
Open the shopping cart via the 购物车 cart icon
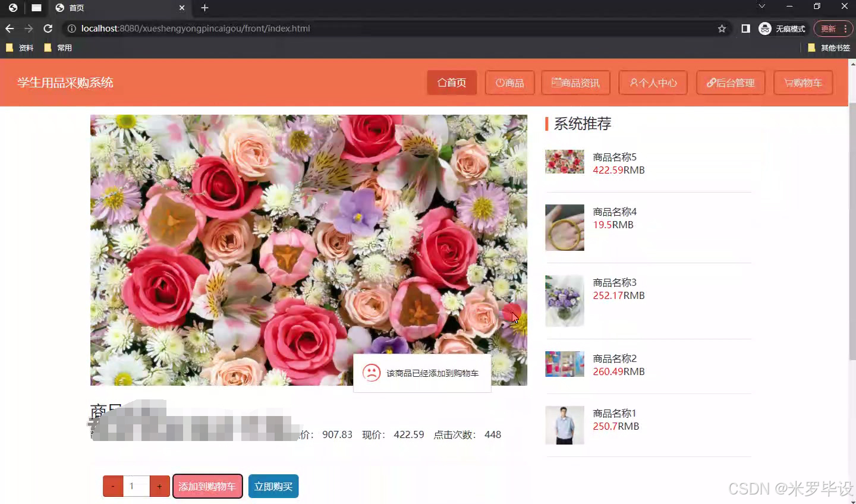pyautogui.click(x=789, y=83)
